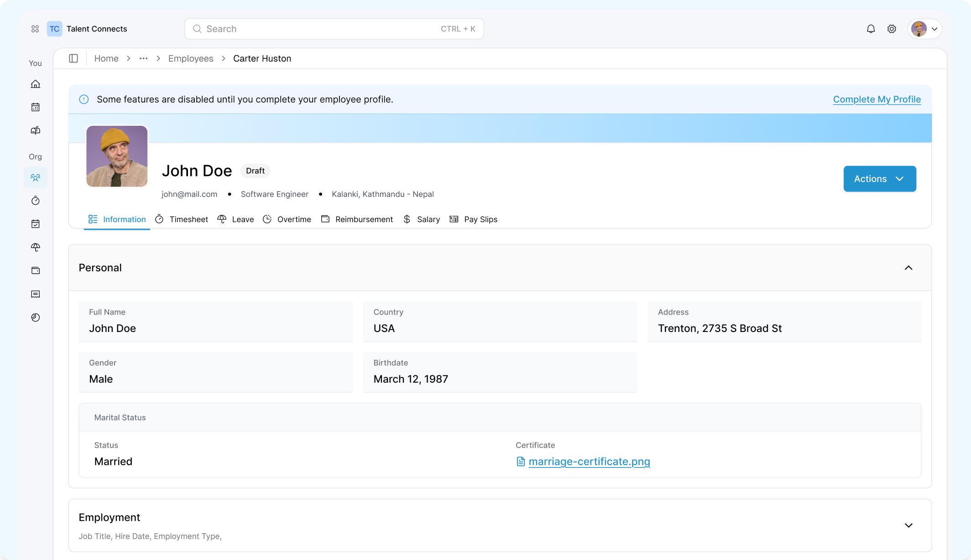Expand the Employment section chevron

tap(908, 525)
